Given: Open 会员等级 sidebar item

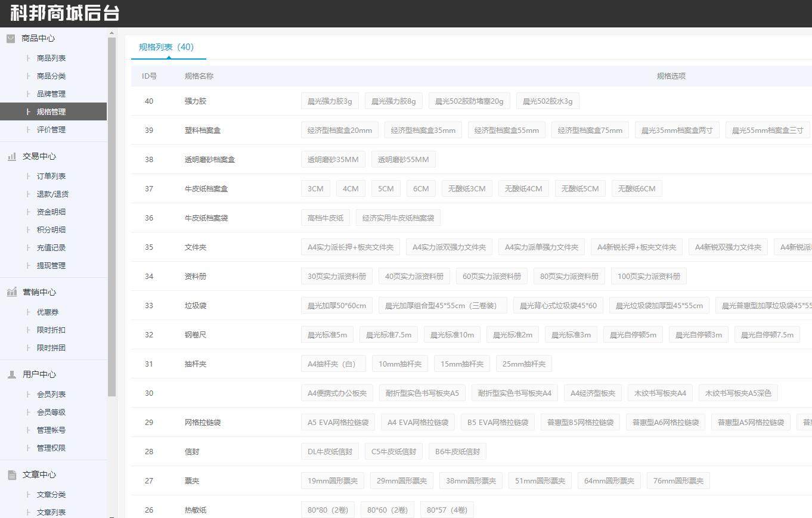Looking at the screenshot, I should (51, 412).
